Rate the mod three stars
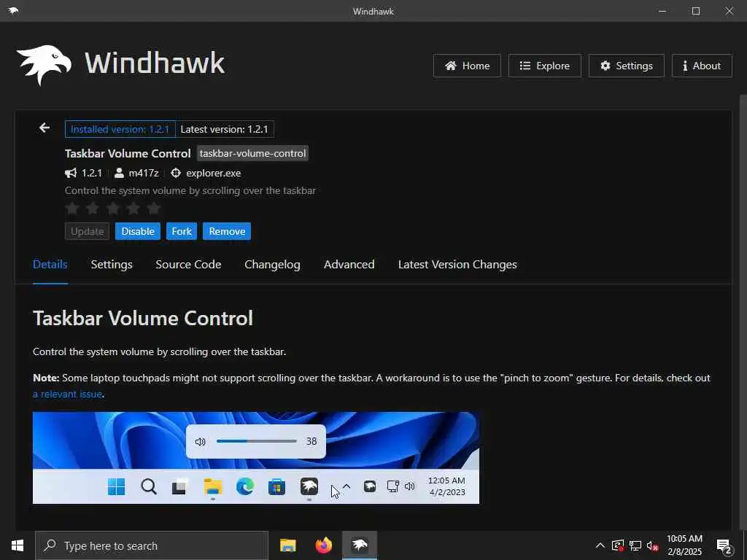 point(113,208)
